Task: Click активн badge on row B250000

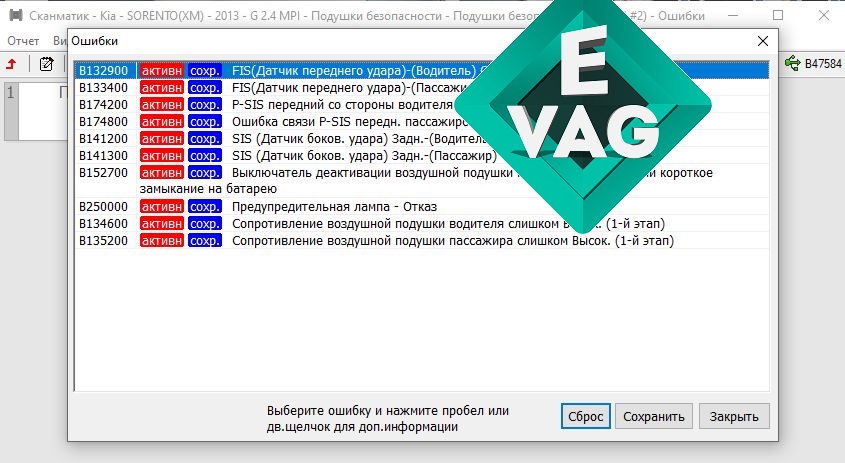Action: pos(162,206)
